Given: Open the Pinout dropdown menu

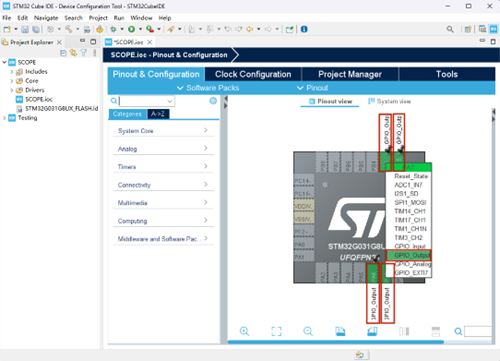Looking at the screenshot, I should [312, 88].
